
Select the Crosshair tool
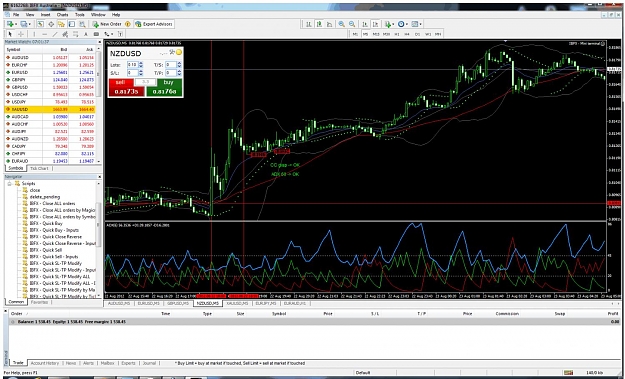[21, 34]
